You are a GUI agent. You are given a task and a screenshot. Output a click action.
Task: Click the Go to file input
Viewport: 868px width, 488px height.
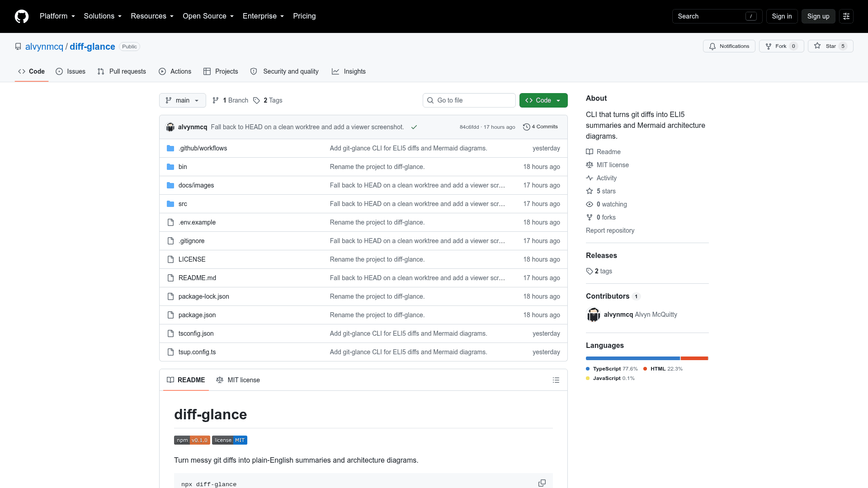pos(469,100)
